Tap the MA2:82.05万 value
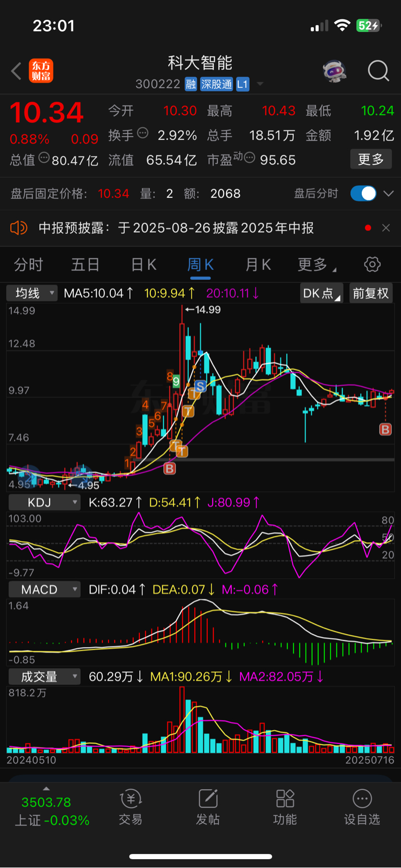The height and width of the screenshot is (868, 401). click(281, 677)
